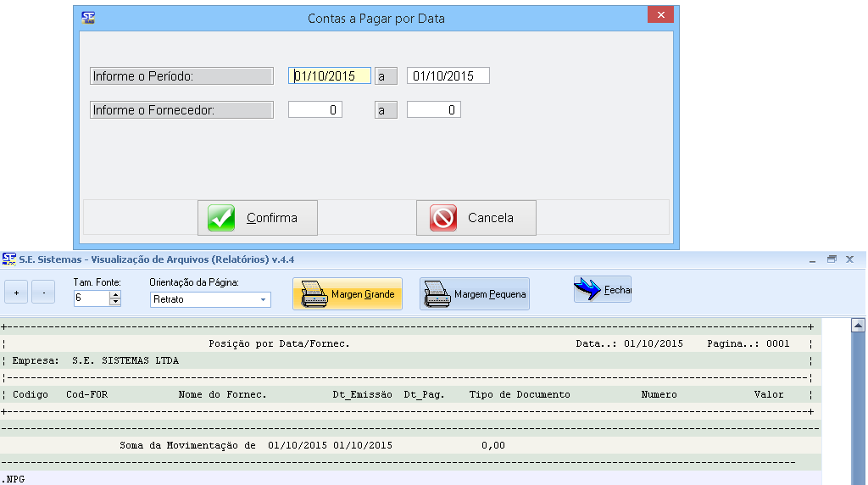868x485 pixels.
Task: Increment Tam. Fonte with up arrow
Action: (x=115, y=294)
